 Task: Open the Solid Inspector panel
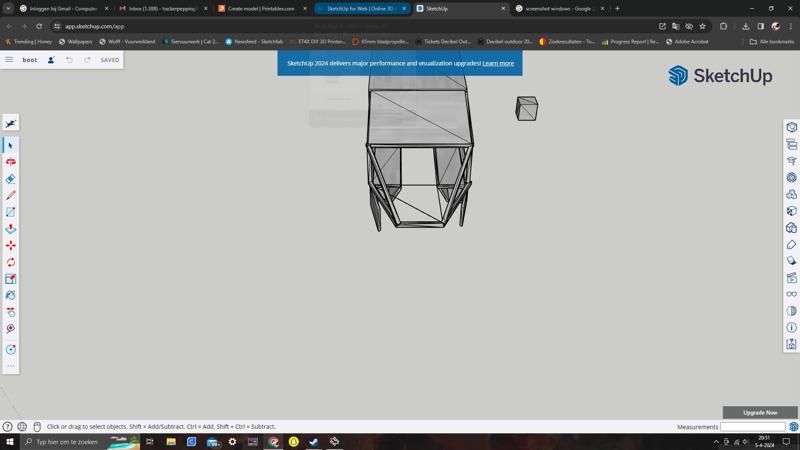coord(791,344)
